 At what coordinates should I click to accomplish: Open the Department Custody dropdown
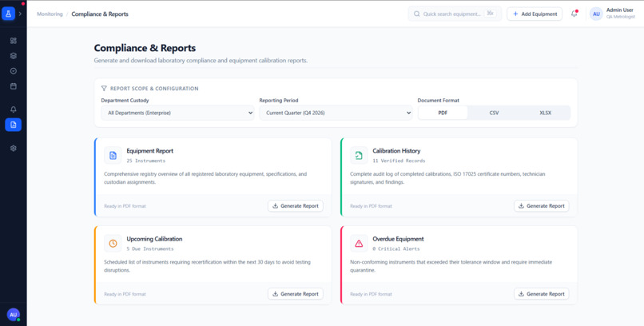(x=178, y=113)
